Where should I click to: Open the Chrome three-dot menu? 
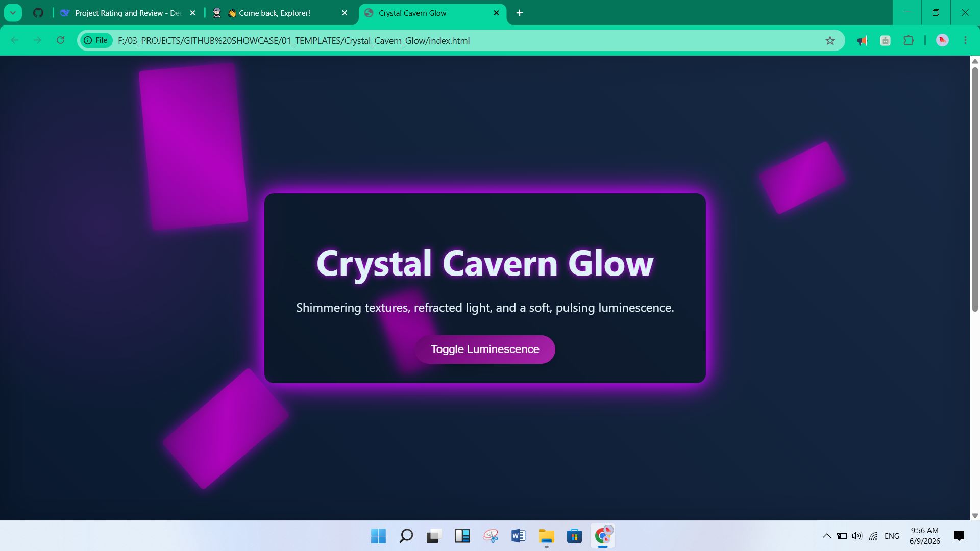pos(965,40)
